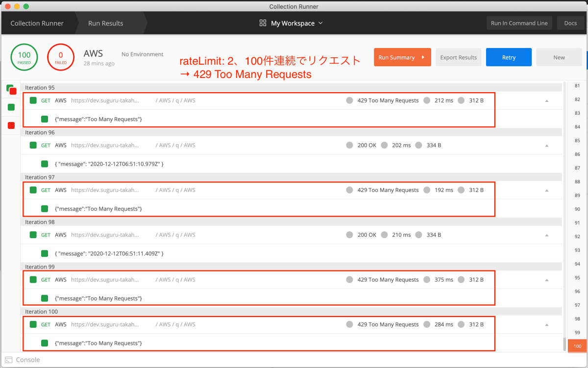Filter to failed results red icon

[x=11, y=125]
